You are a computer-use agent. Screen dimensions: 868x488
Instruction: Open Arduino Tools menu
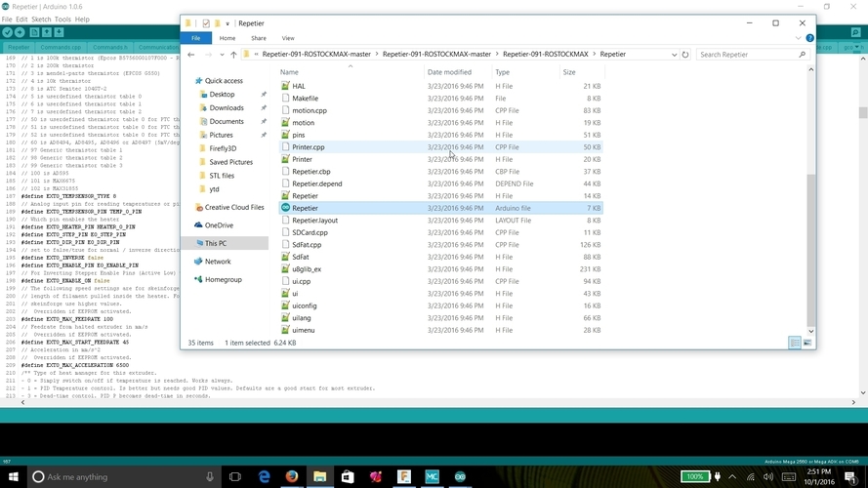click(62, 19)
